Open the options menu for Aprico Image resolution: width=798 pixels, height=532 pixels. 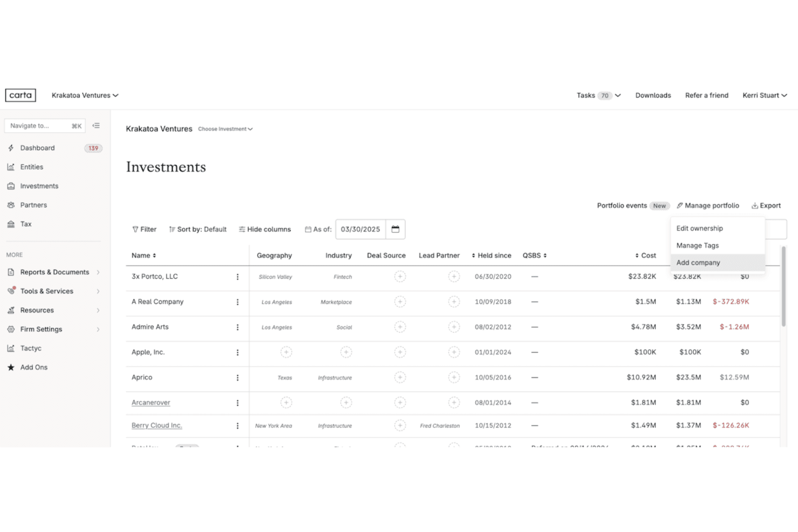[x=237, y=378]
